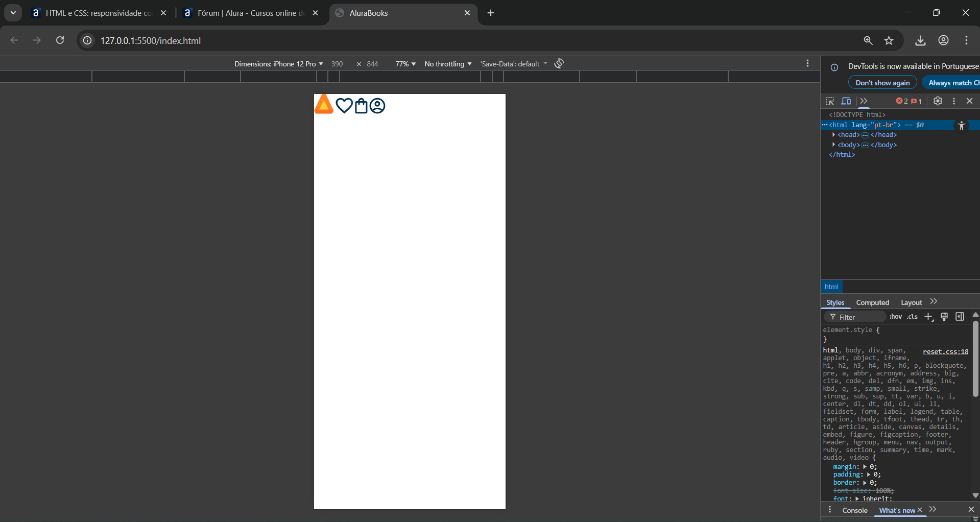
Task: Click the heart favorites icon
Action: pos(344,106)
